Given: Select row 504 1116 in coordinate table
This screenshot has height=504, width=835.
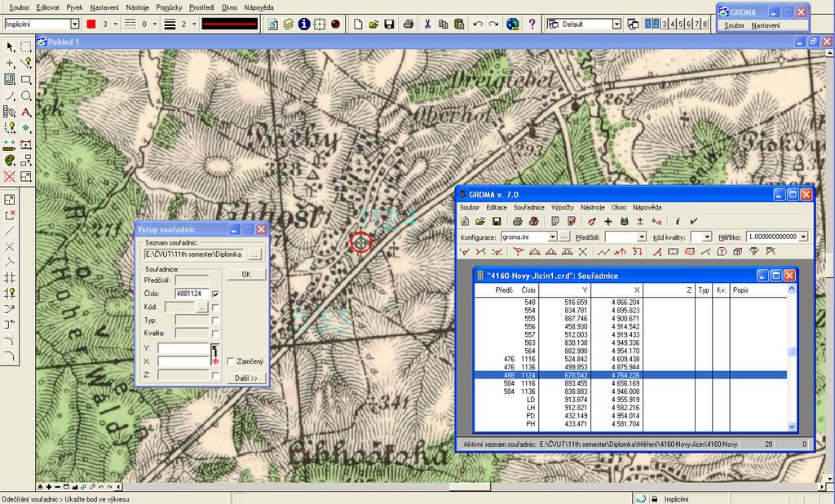Looking at the screenshot, I should [630, 383].
